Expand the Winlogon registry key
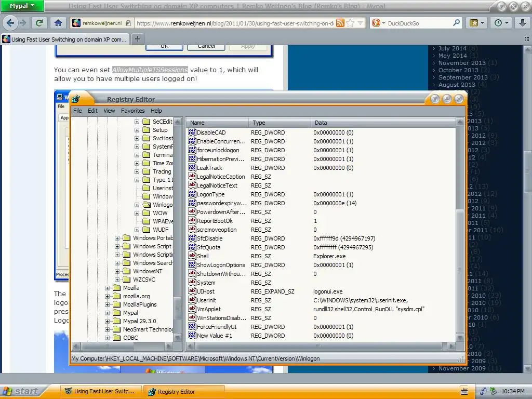 tap(137, 205)
